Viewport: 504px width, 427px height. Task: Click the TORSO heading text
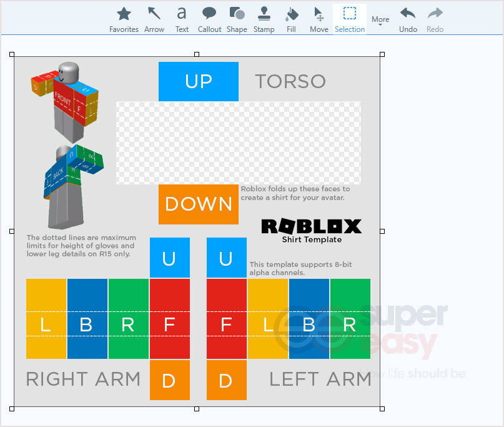(290, 81)
